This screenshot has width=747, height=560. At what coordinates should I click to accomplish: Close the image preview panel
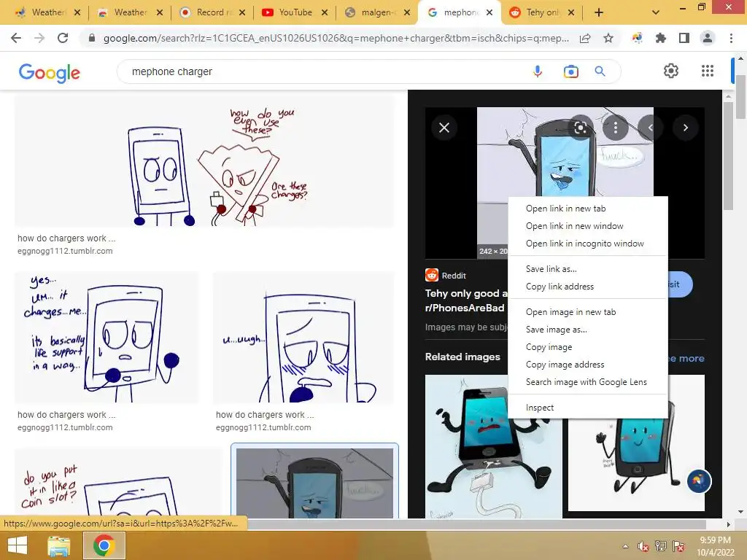pos(444,128)
